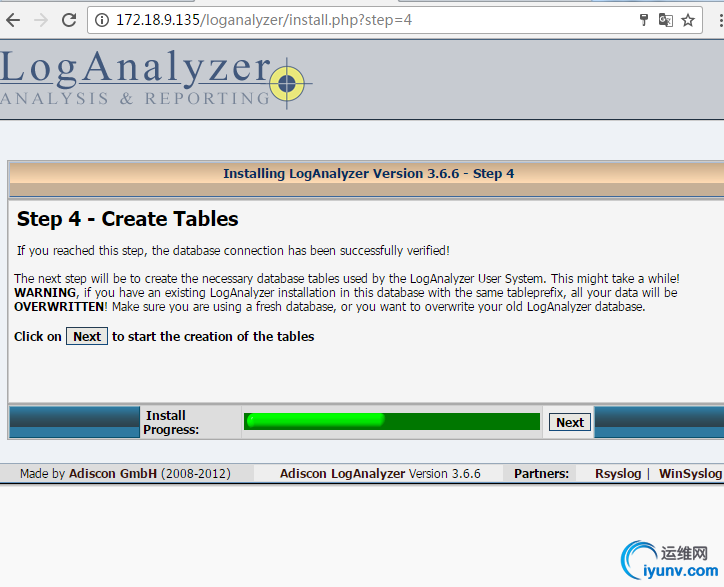Click the browser forward arrow
Screen dimensions: 724x587
[41, 20]
